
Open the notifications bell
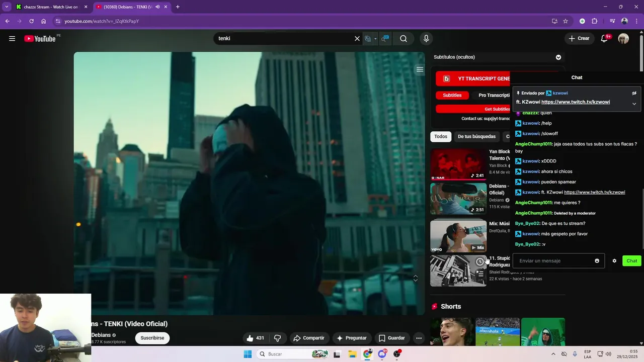pos(605,39)
